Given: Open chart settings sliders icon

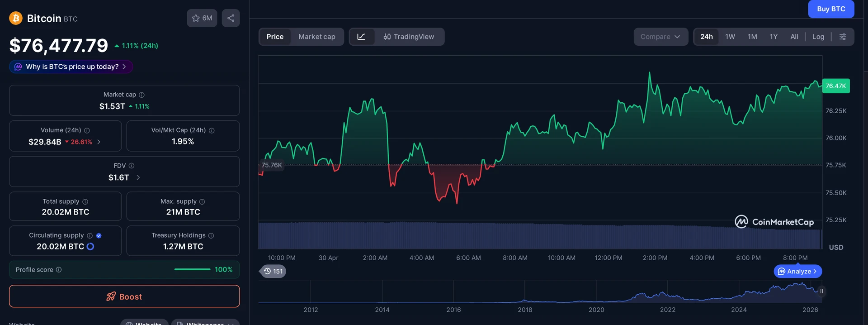Looking at the screenshot, I should [x=843, y=37].
